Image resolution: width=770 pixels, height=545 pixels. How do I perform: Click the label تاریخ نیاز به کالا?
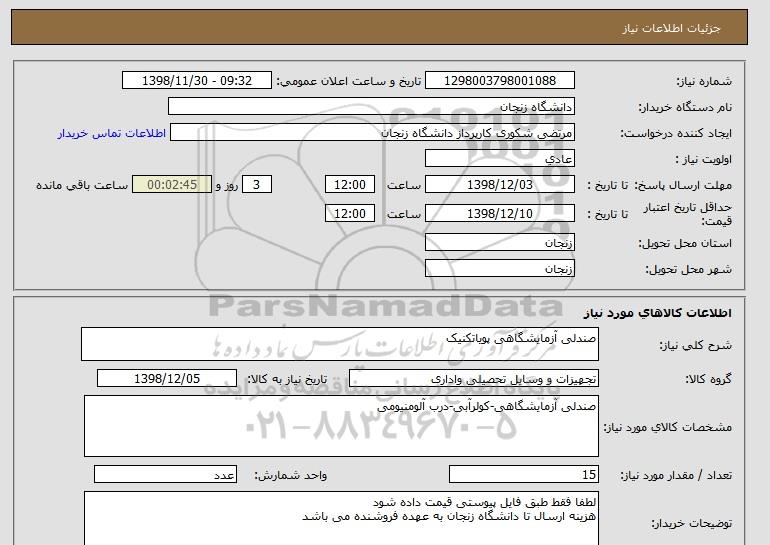pos(287,379)
